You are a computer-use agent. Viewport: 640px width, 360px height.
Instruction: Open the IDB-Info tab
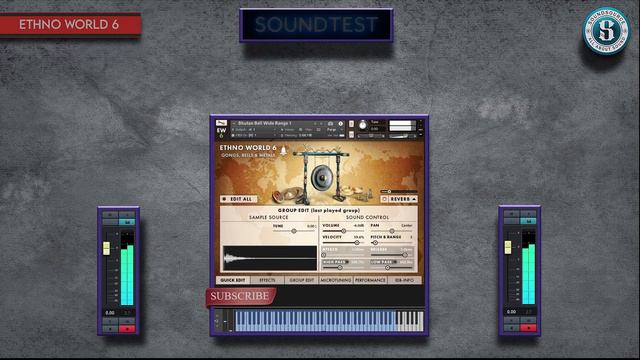404,280
